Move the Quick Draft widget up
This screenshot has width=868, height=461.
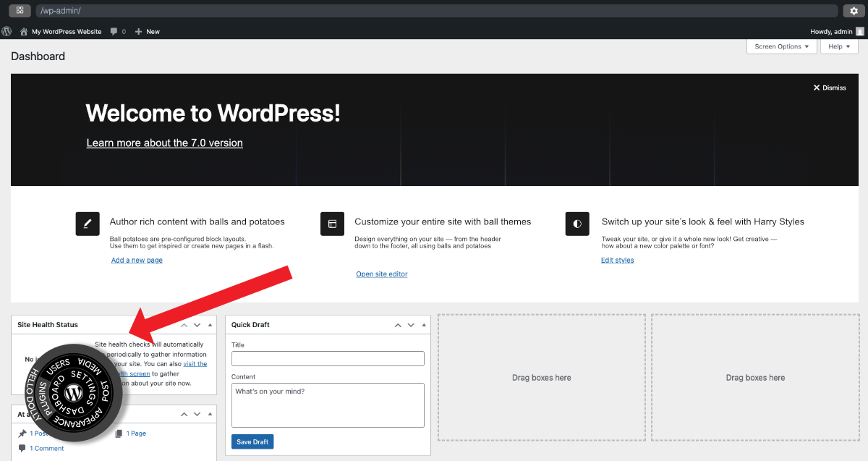398,325
